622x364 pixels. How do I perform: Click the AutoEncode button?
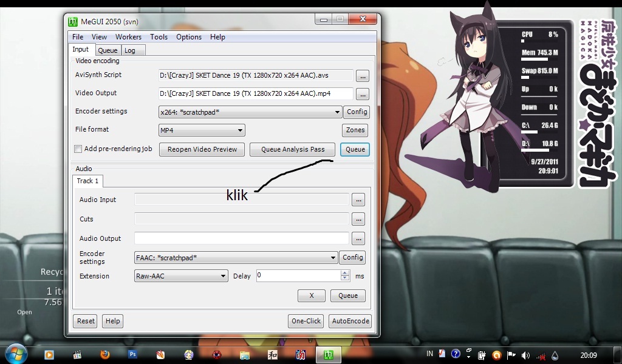(x=350, y=321)
